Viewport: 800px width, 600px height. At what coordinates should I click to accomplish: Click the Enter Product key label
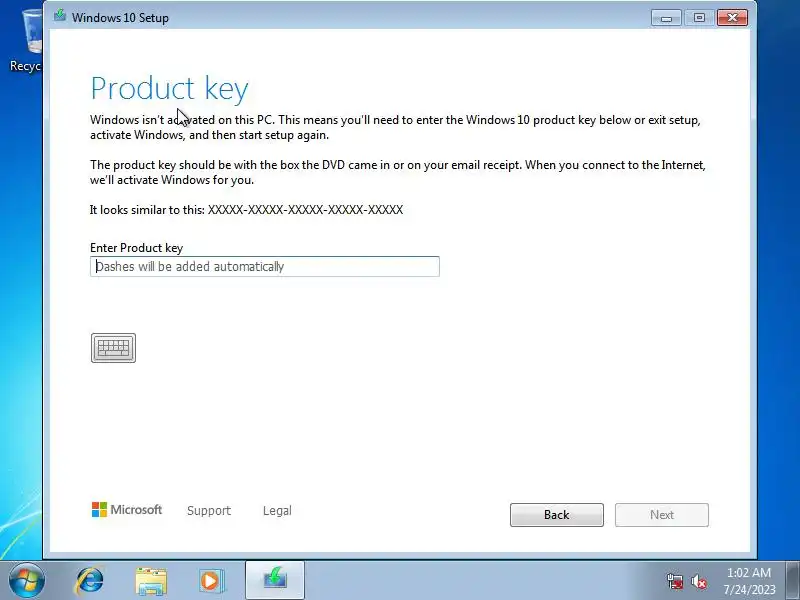click(x=136, y=248)
